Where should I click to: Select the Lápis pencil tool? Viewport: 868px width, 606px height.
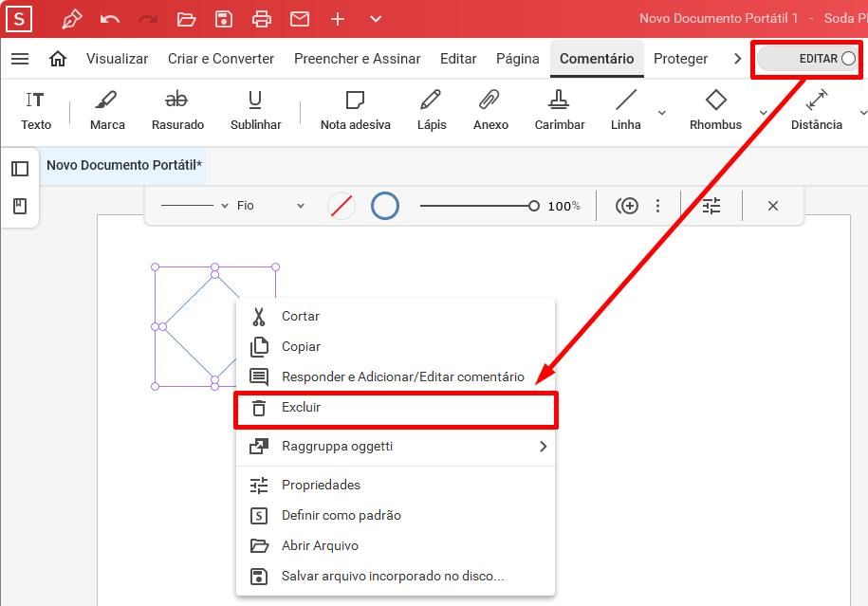pos(432,111)
